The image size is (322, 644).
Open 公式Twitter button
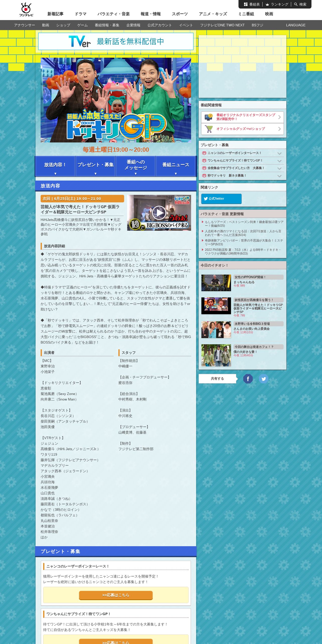221,199
